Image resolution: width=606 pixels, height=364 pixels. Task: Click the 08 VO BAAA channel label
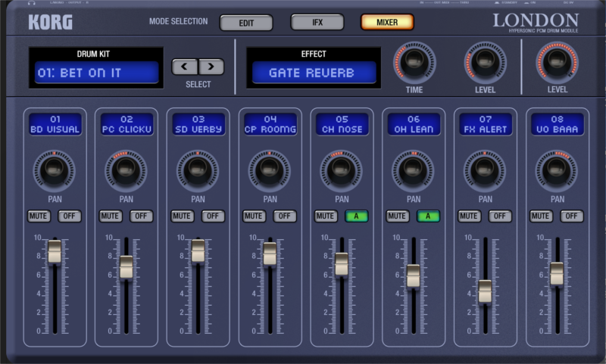(x=558, y=124)
